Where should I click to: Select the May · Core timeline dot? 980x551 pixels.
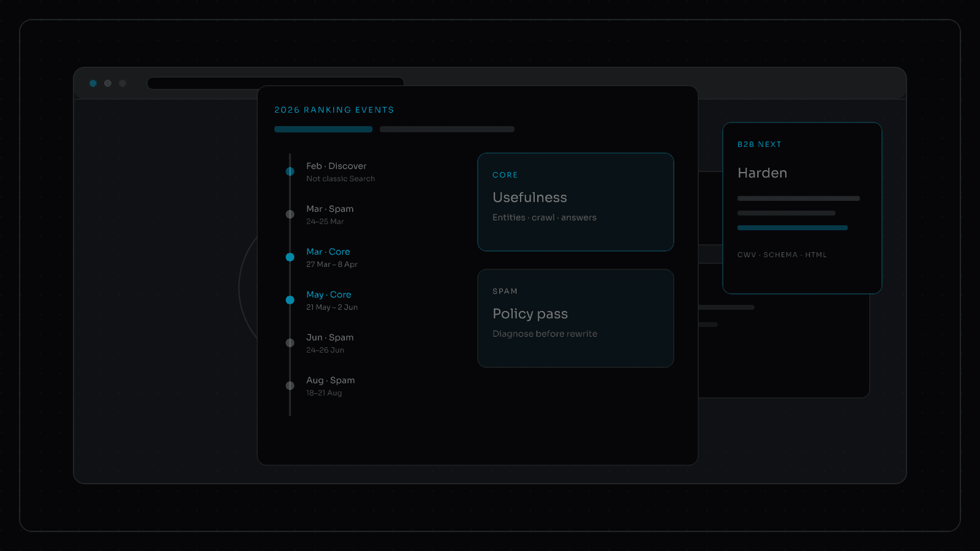click(x=290, y=300)
